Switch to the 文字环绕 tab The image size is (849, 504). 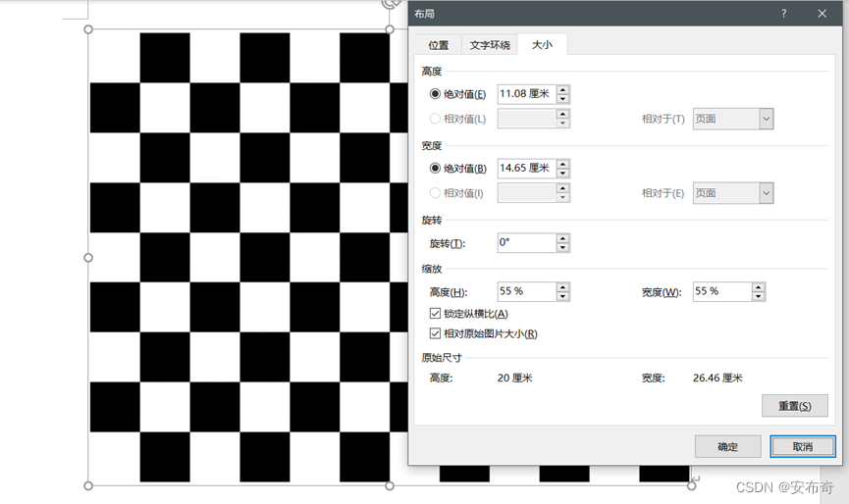click(490, 45)
